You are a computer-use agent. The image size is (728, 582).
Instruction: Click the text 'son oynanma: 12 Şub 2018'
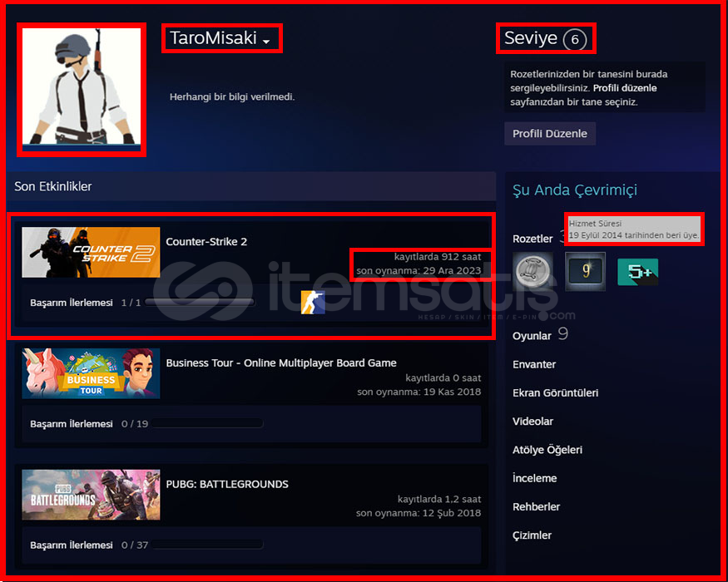coord(418,513)
